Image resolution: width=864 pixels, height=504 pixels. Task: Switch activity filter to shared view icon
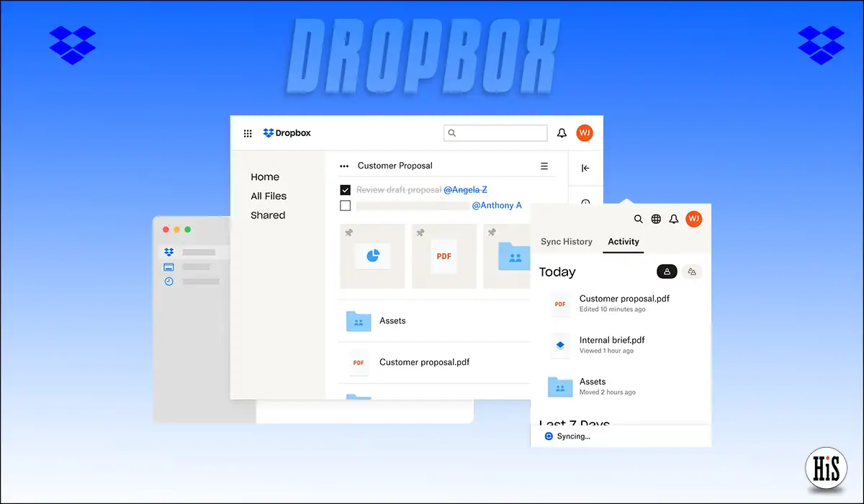pyautogui.click(x=692, y=271)
